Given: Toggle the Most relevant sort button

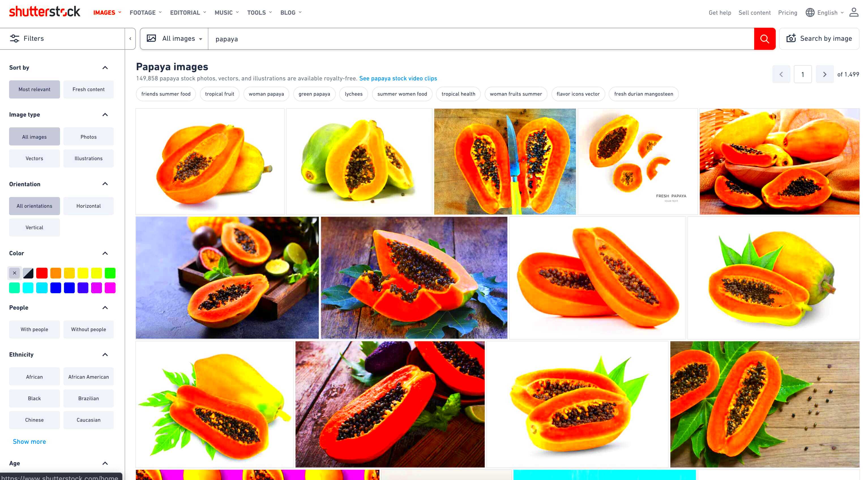Looking at the screenshot, I should (x=34, y=89).
